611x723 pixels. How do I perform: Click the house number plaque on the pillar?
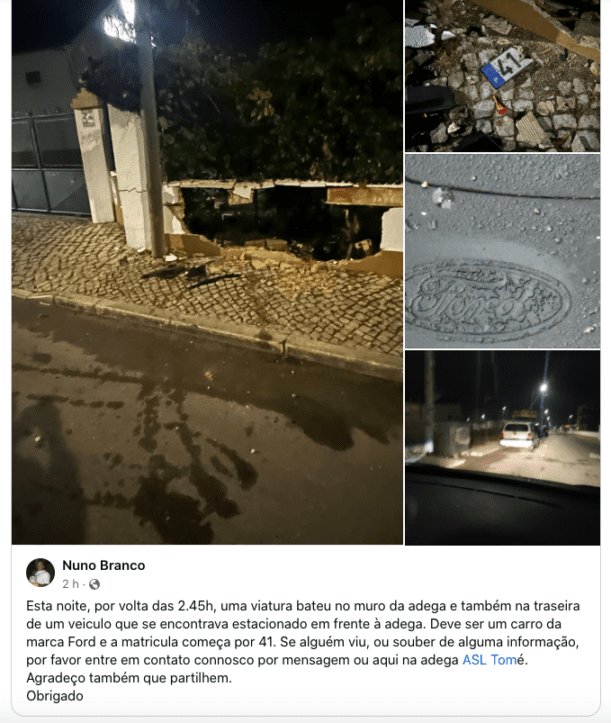(x=88, y=118)
